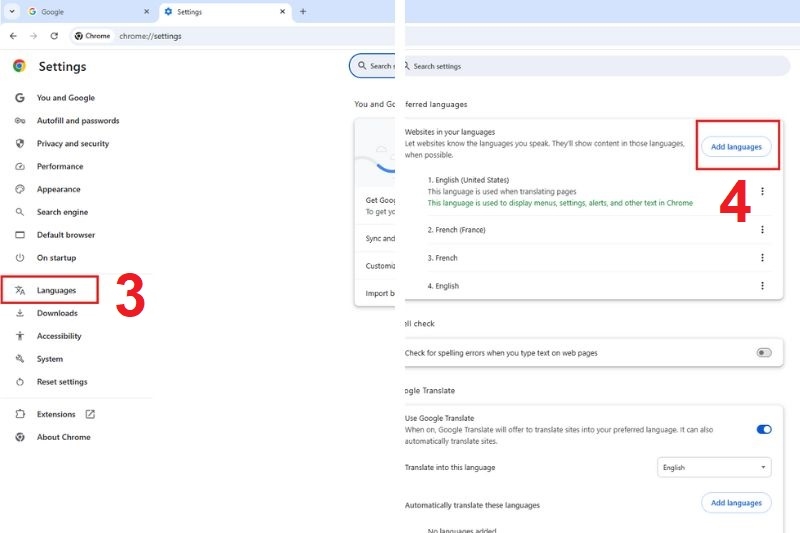Open Performance settings

(60, 166)
